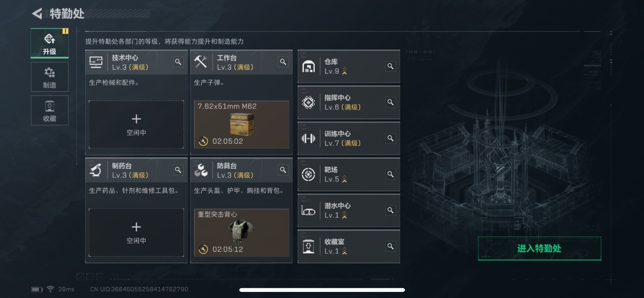Switch to the 收藏 sidebar tab

50,110
